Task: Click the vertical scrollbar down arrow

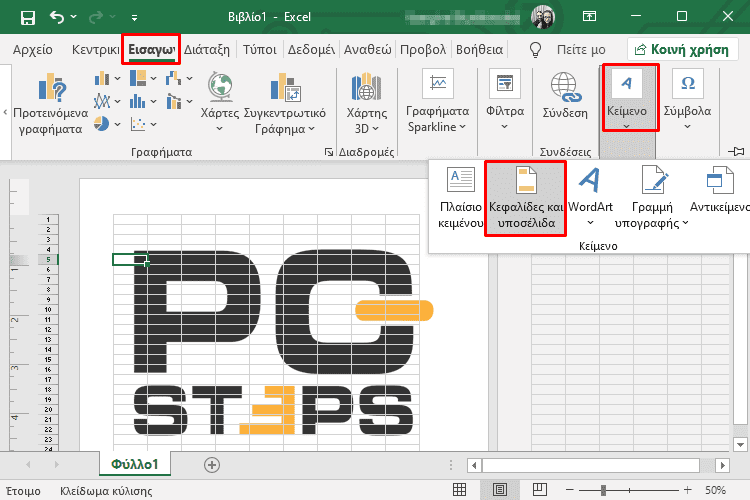Action: 740,444
